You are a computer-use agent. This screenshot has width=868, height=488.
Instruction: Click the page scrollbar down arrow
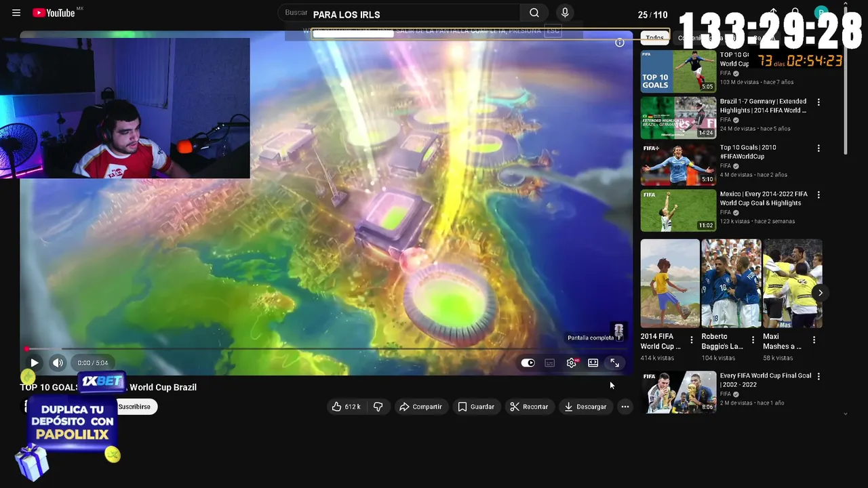pos(845,413)
